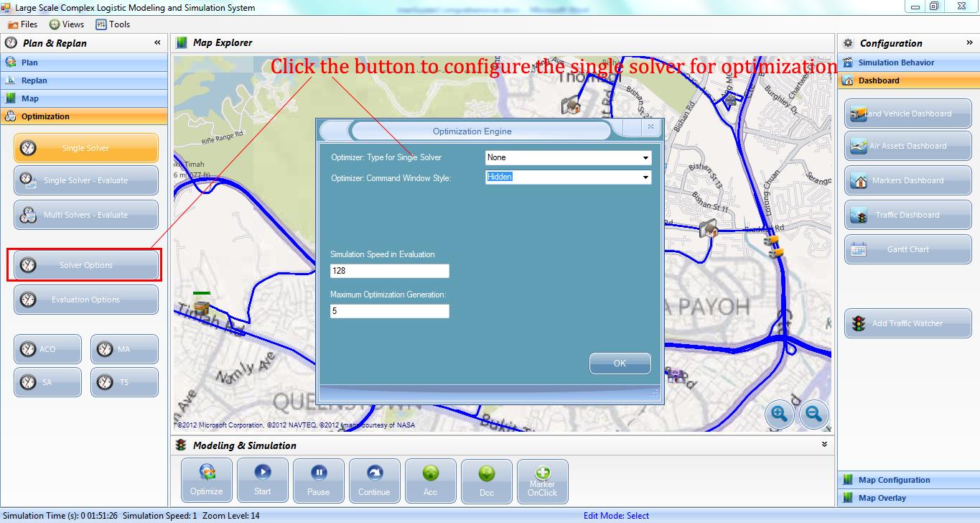Switch to Simulation Behavior section

pos(896,63)
